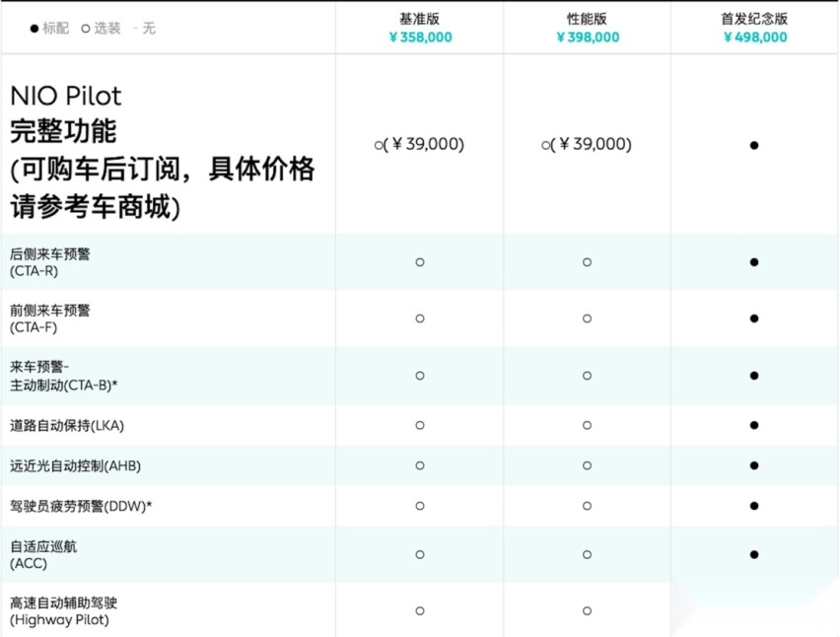Click LKA optional circle under 性能版
The width and height of the screenshot is (840, 637).
588,425
